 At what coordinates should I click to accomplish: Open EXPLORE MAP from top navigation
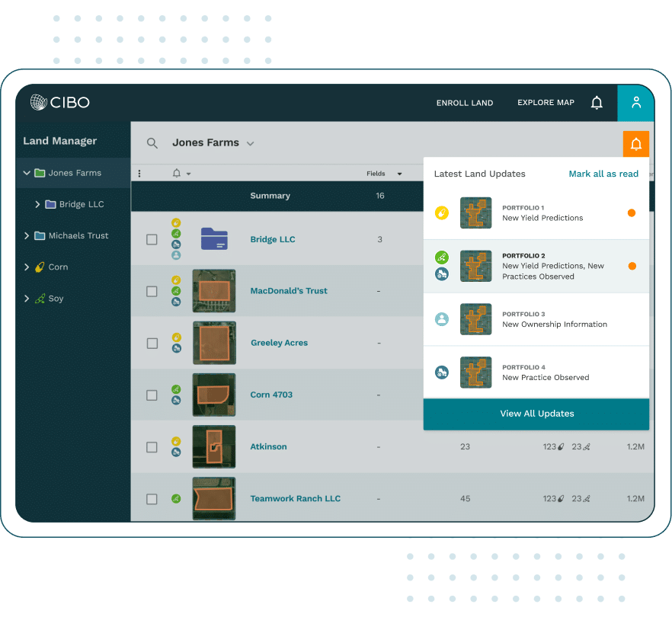(546, 102)
